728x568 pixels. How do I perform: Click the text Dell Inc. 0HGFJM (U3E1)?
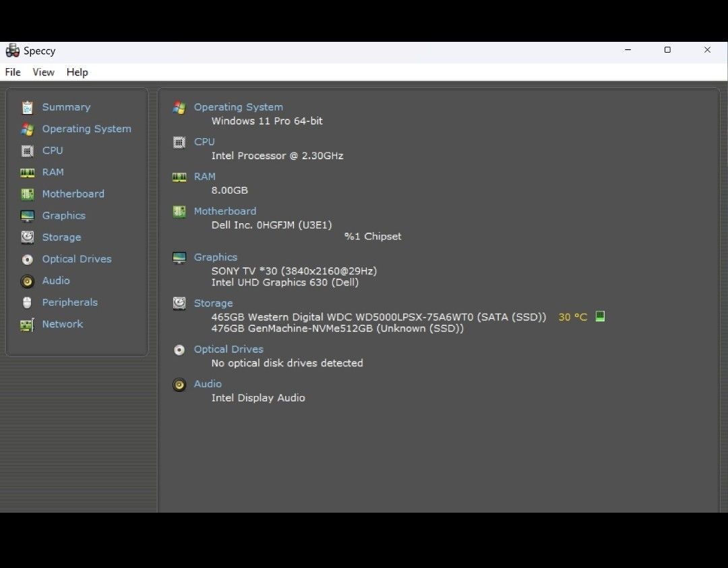[x=272, y=225]
